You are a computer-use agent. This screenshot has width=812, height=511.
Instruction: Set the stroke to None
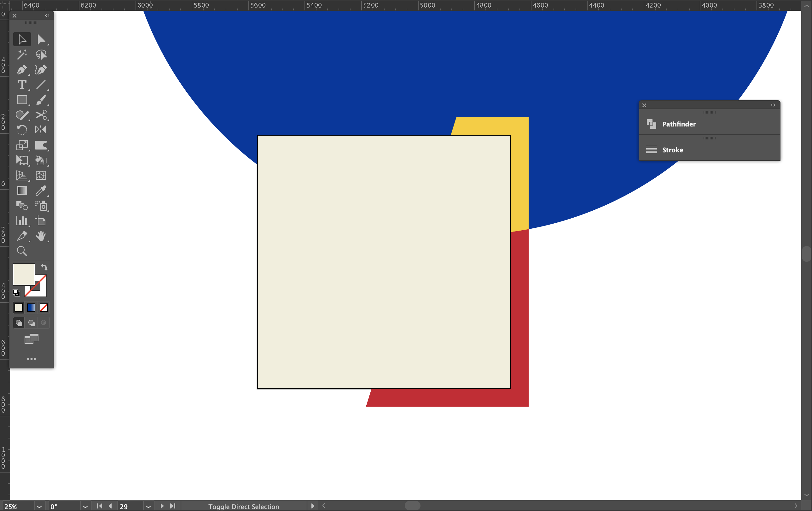43,308
